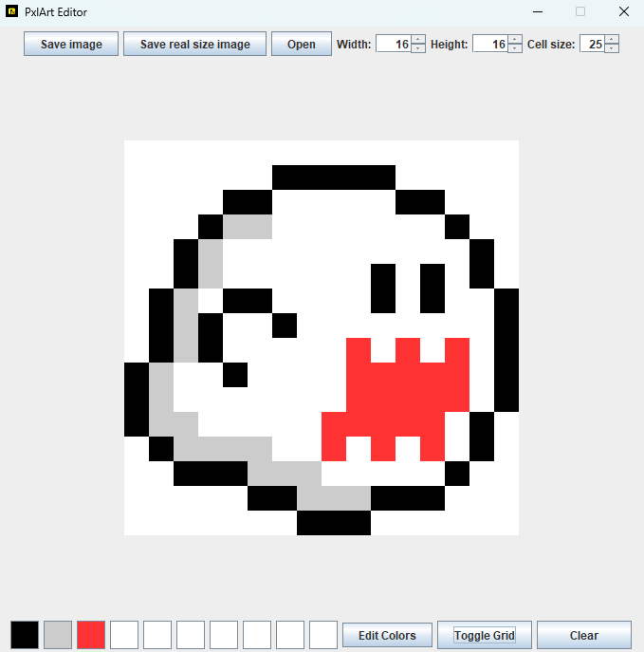Click the Edit Colors button
This screenshot has height=652, width=644.
(387, 635)
